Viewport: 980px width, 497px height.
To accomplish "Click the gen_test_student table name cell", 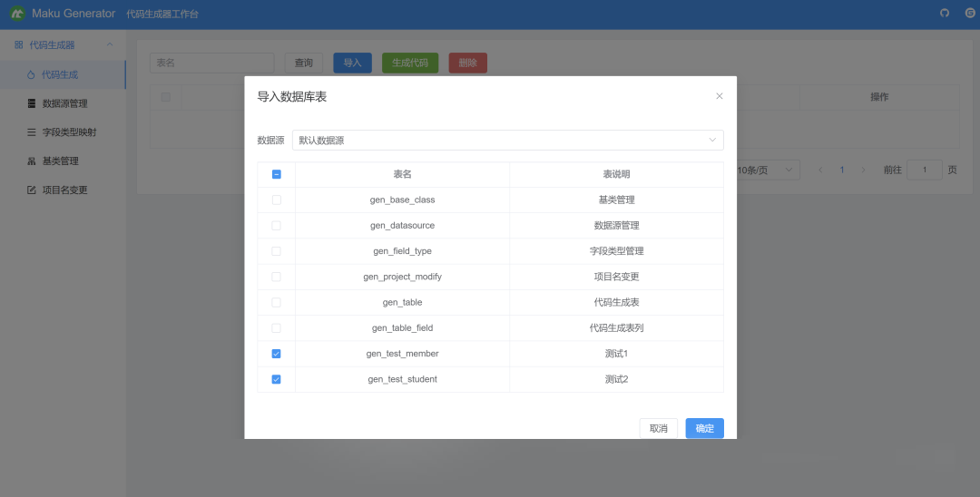I will click(x=403, y=379).
